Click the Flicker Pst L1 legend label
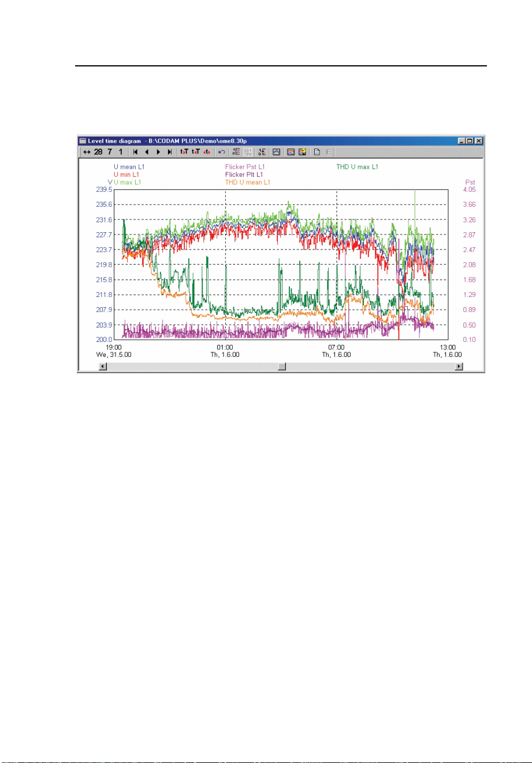Screen dimensions: 532x763 (x=245, y=167)
